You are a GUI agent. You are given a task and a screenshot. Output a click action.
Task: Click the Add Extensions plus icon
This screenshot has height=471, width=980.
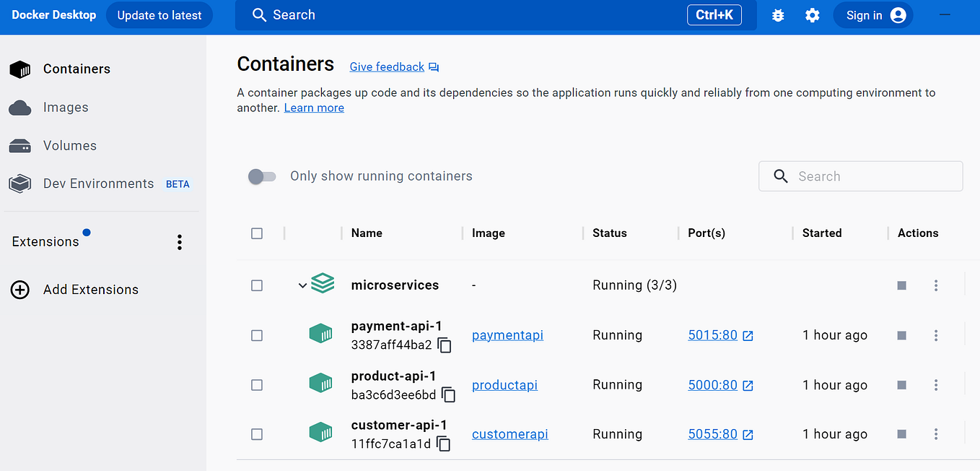[x=19, y=289]
